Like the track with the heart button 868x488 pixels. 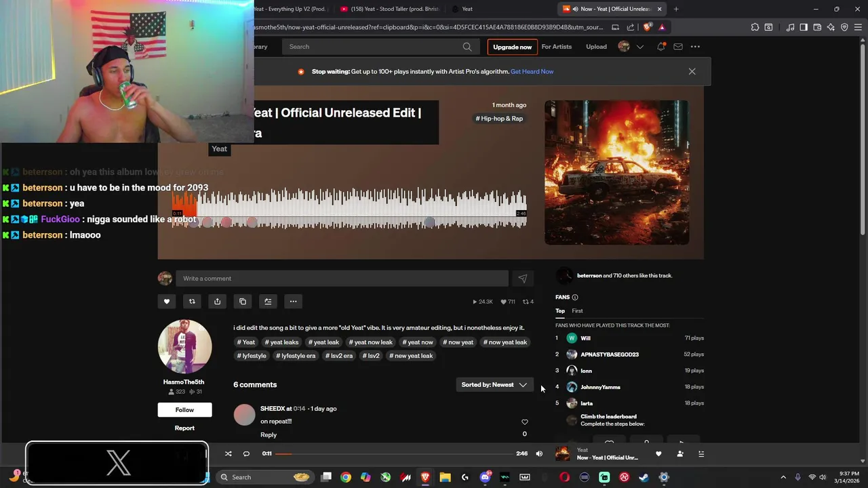coord(167,302)
